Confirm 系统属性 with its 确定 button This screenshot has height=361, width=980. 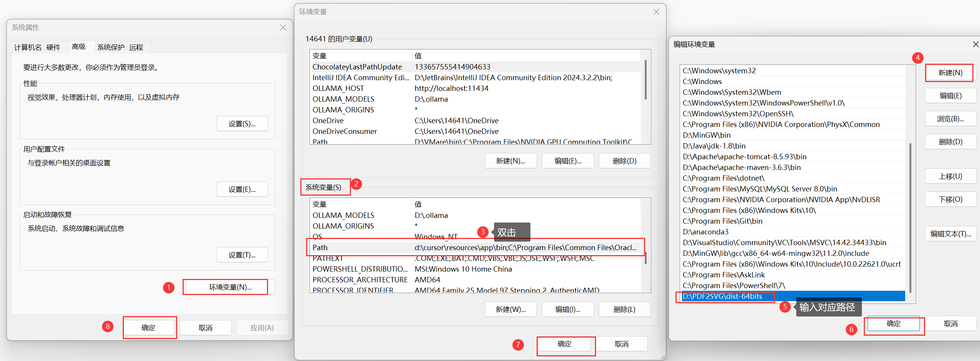click(x=148, y=328)
